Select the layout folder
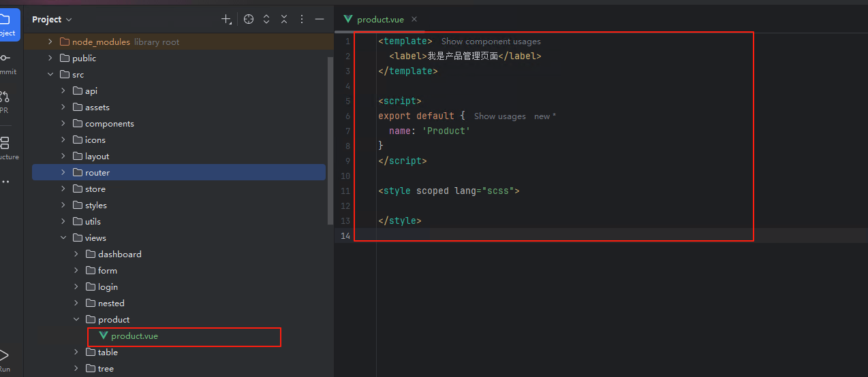The width and height of the screenshot is (868, 377). [x=179, y=157]
